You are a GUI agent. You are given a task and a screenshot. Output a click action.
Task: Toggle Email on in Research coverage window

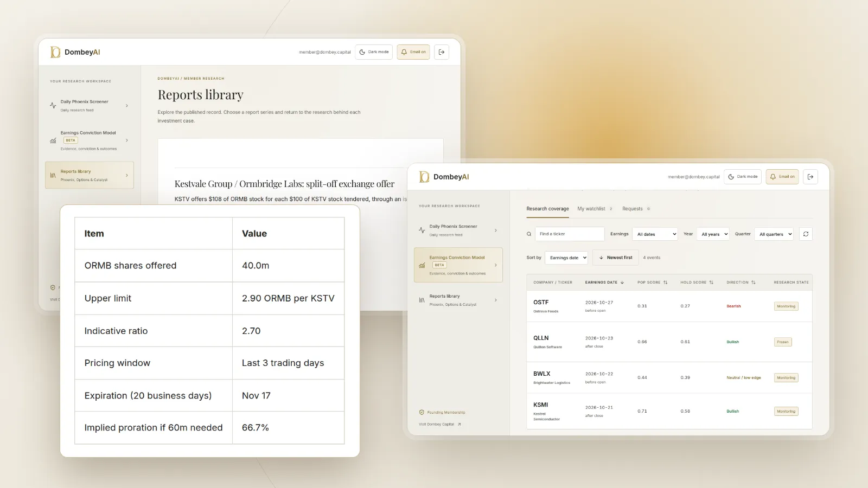coord(782,177)
